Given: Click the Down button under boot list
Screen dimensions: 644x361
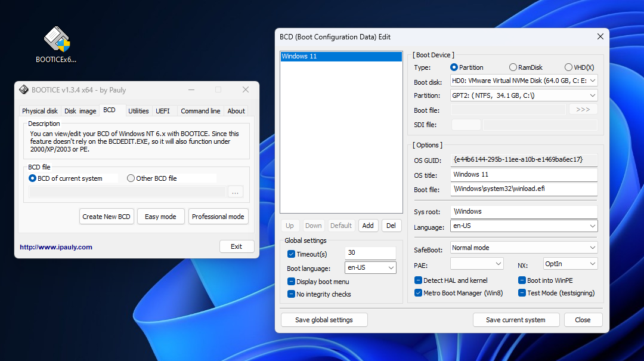Looking at the screenshot, I should pyautogui.click(x=314, y=226).
